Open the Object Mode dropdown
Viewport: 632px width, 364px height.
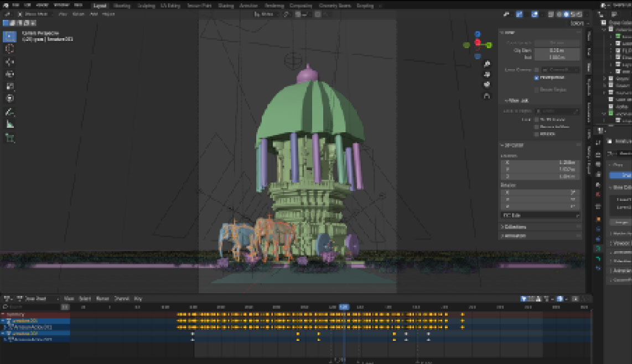pos(36,14)
